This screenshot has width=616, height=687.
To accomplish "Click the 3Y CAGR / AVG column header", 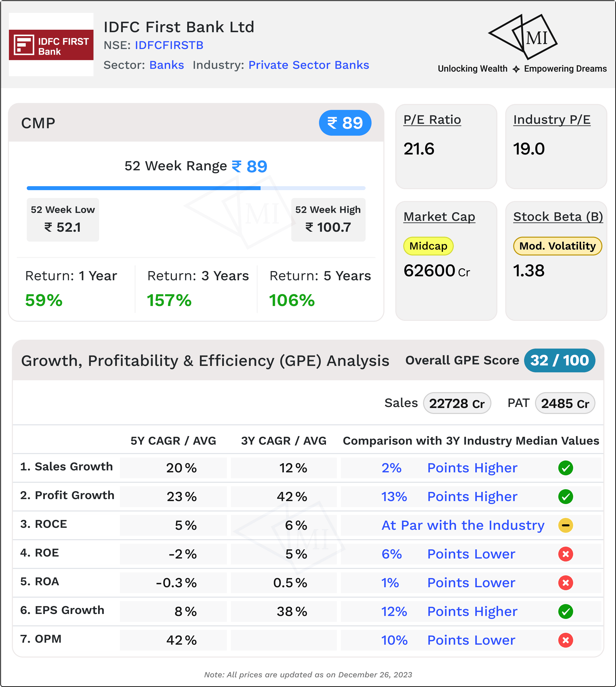I will pos(284,441).
